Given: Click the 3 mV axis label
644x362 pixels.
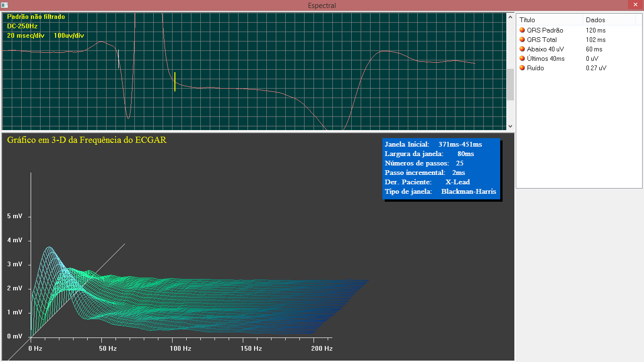Looking at the screenshot, I should click(x=15, y=264).
